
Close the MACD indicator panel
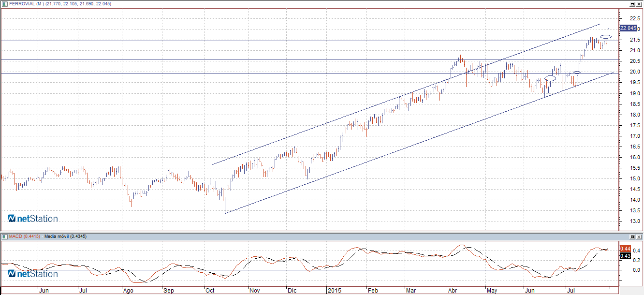pos(639,236)
